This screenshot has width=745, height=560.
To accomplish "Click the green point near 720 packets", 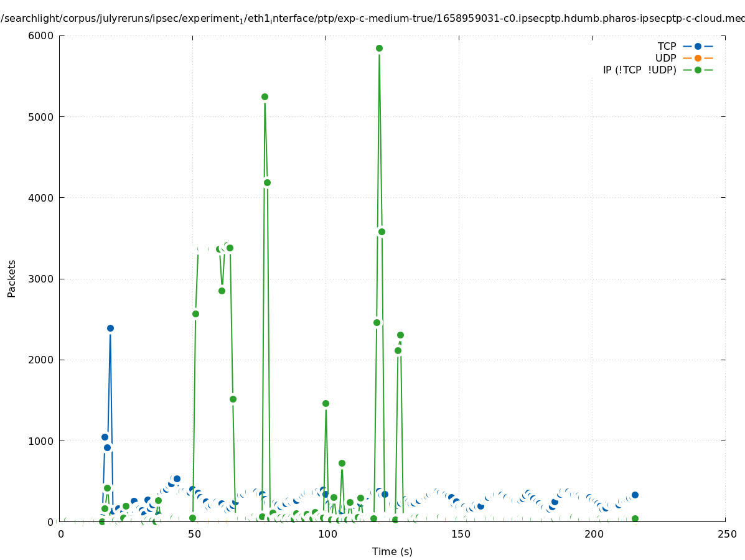I will coord(342,463).
